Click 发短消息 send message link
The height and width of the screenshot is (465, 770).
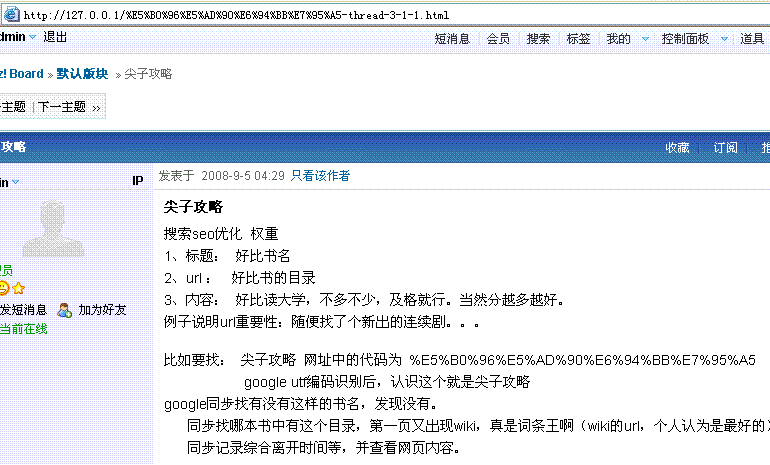23,310
